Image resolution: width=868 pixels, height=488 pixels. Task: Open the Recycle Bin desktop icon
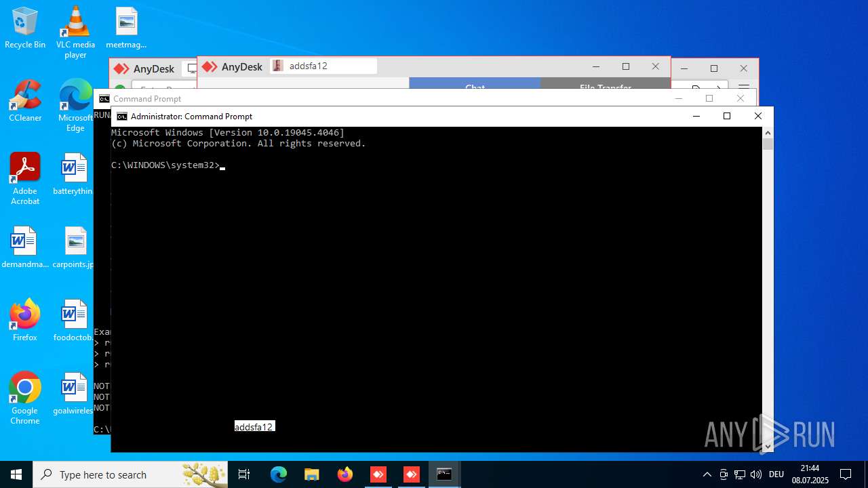(x=25, y=28)
